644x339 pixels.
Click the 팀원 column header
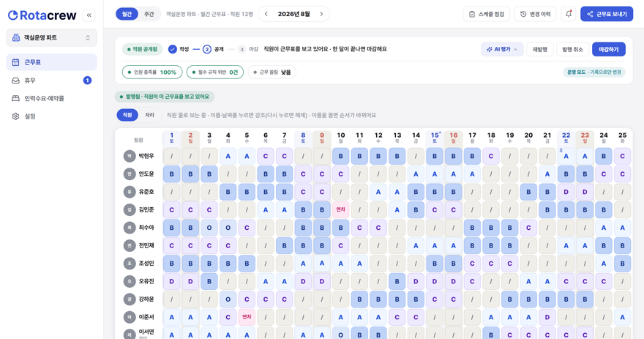(138, 140)
